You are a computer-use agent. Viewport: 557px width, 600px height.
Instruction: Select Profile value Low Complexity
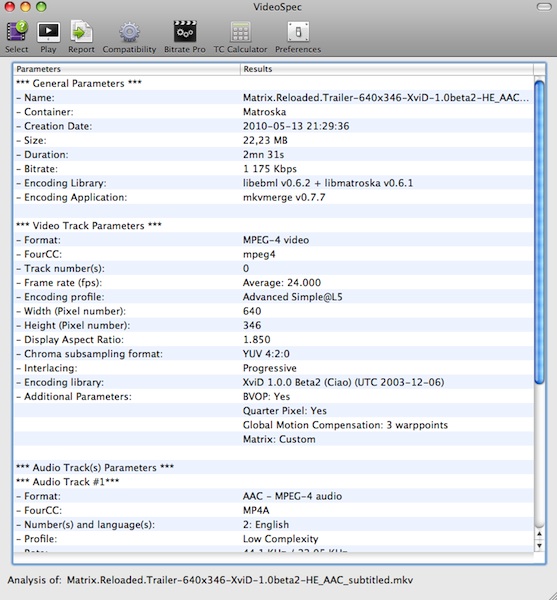click(280, 539)
